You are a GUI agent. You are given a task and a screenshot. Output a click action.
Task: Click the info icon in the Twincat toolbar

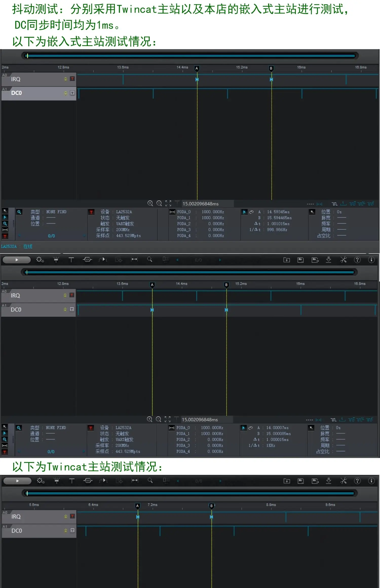pyautogui.click(x=371, y=481)
